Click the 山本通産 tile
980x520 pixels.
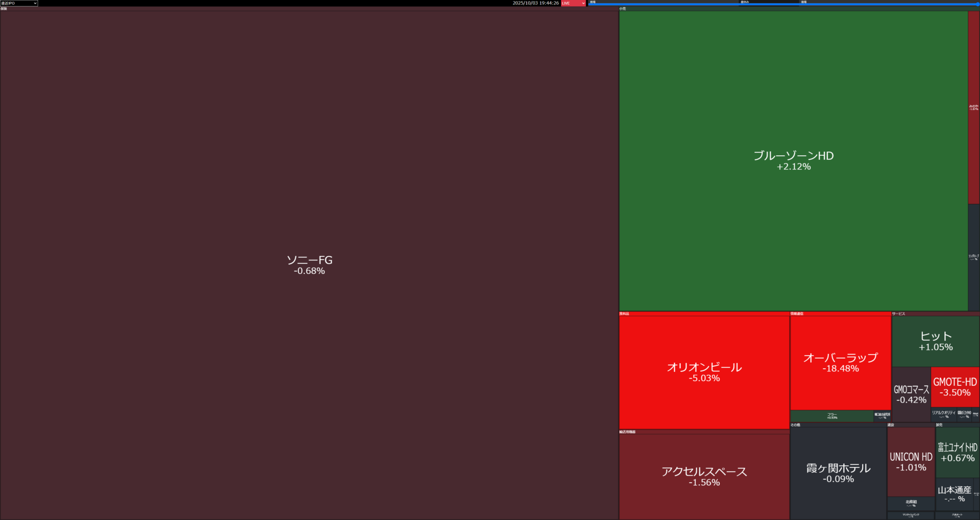point(954,493)
